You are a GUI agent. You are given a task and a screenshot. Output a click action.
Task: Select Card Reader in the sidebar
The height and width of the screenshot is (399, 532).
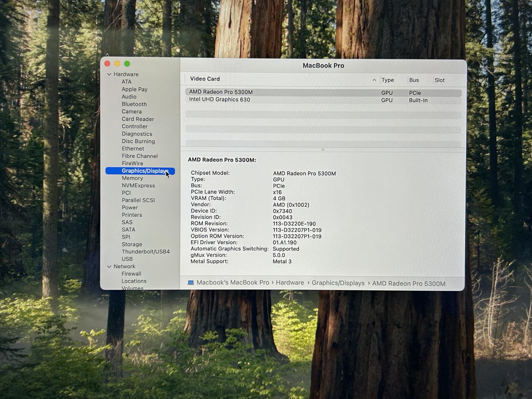pyautogui.click(x=138, y=119)
